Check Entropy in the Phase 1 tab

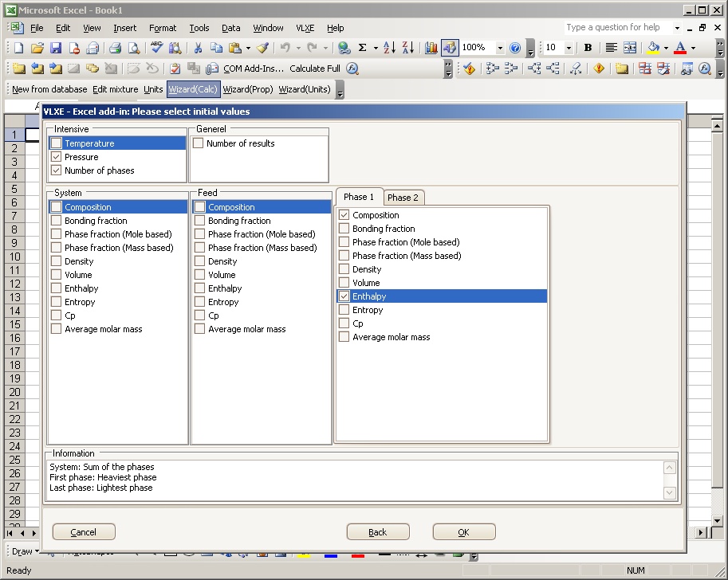[344, 309]
